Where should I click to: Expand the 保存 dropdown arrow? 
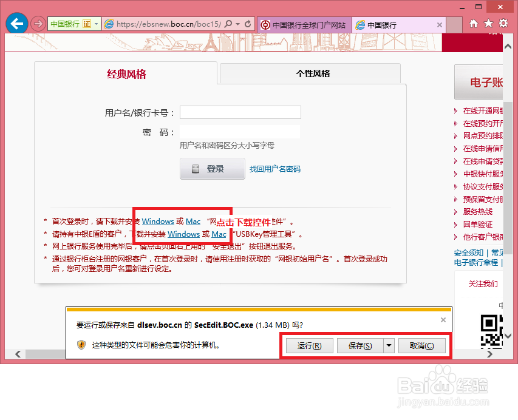click(389, 346)
